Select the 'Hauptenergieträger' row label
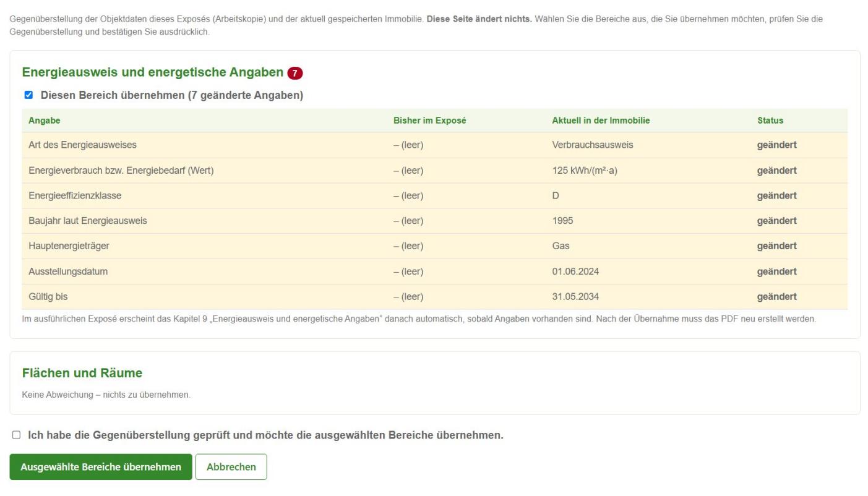Image resolution: width=868 pixels, height=496 pixels. (x=69, y=246)
